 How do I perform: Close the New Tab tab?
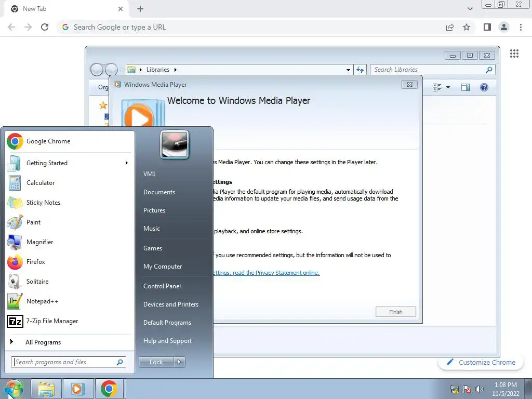121,9
